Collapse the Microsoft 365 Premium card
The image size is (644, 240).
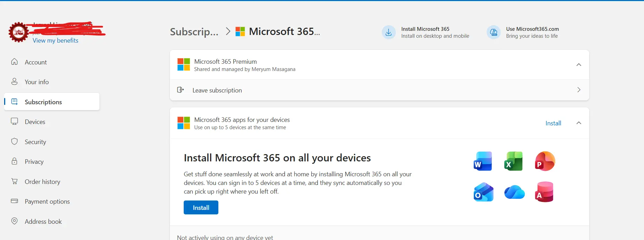pyautogui.click(x=578, y=65)
